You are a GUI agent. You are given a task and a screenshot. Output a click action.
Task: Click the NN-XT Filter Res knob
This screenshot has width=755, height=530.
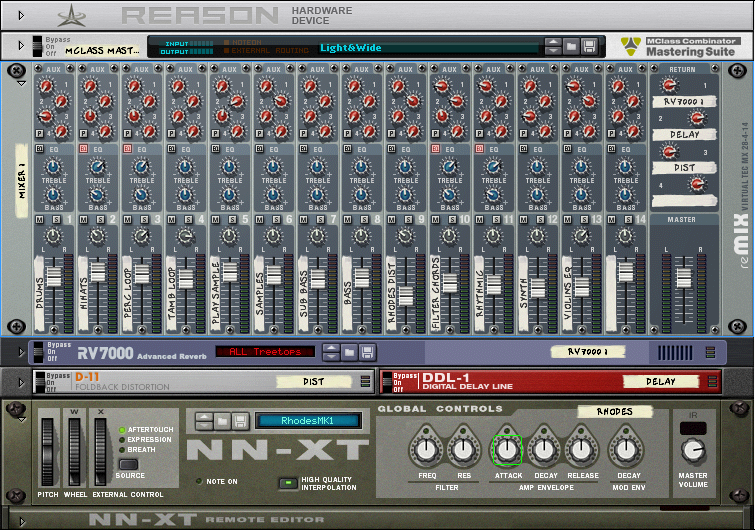463,450
